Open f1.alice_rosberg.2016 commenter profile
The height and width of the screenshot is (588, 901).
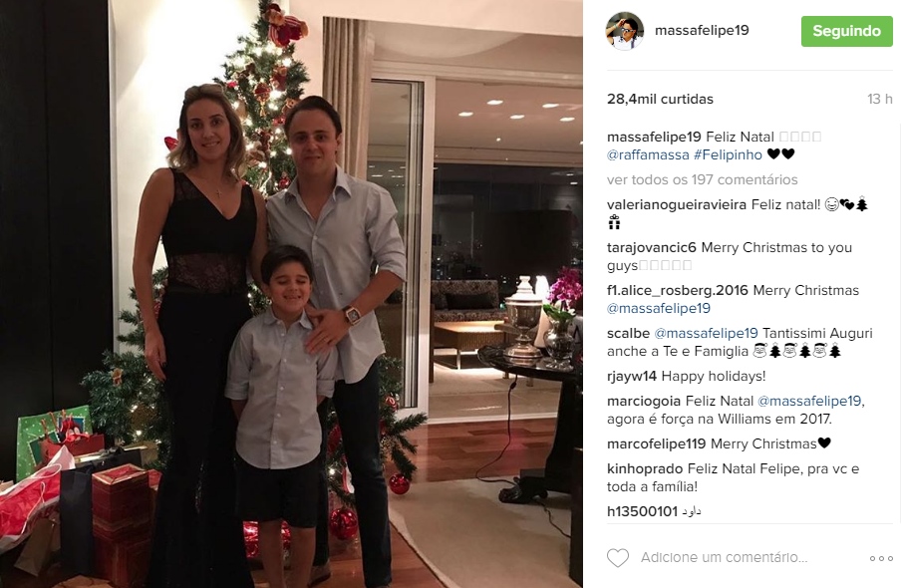tap(678, 290)
